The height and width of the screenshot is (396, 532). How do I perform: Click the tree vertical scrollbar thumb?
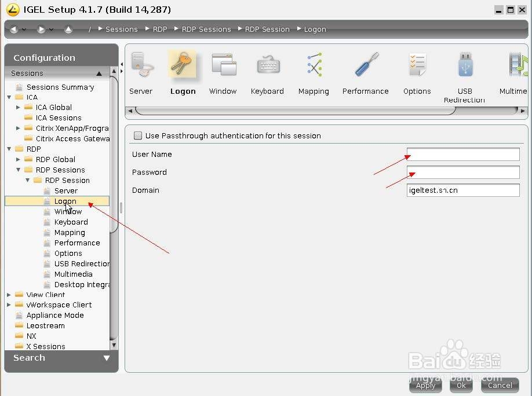[114, 155]
